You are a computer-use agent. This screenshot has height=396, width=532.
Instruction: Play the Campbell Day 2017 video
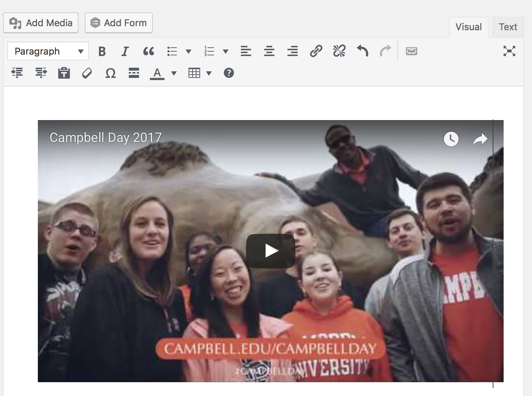tap(271, 251)
